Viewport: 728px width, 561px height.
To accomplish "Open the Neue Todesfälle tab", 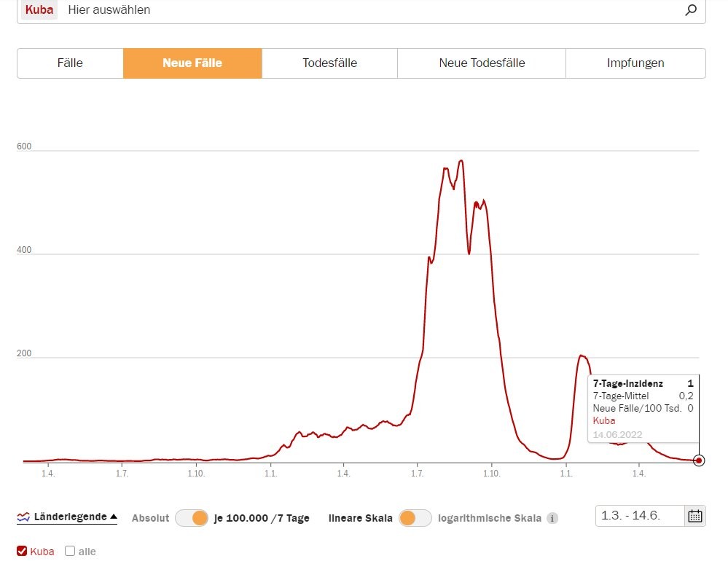I will click(x=482, y=63).
